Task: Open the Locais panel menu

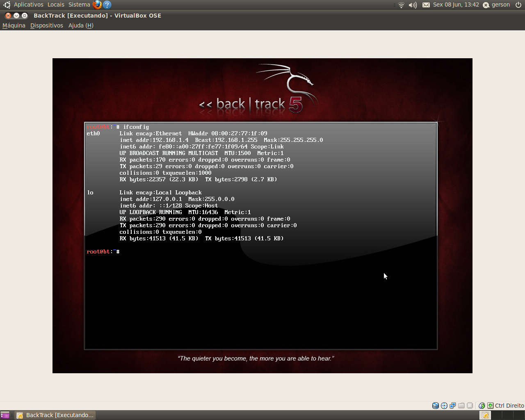Action: point(56,5)
